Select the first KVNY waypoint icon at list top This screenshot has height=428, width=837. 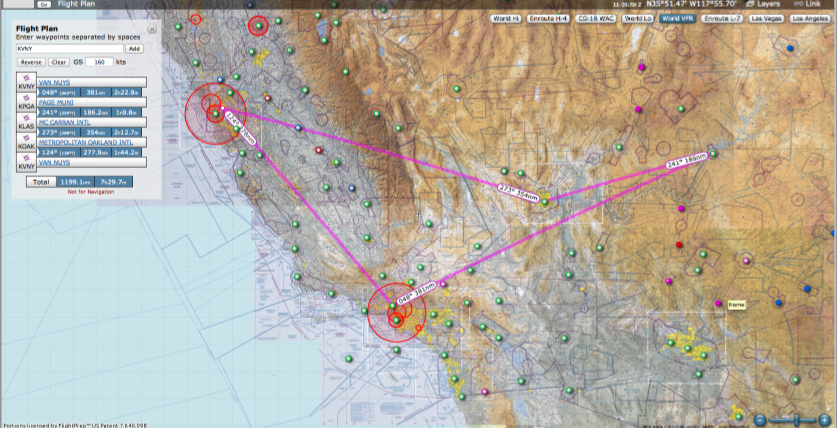tap(25, 82)
